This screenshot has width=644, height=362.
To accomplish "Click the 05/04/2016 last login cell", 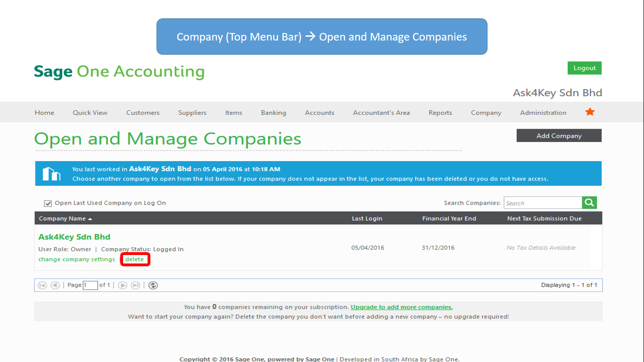I will tap(368, 248).
